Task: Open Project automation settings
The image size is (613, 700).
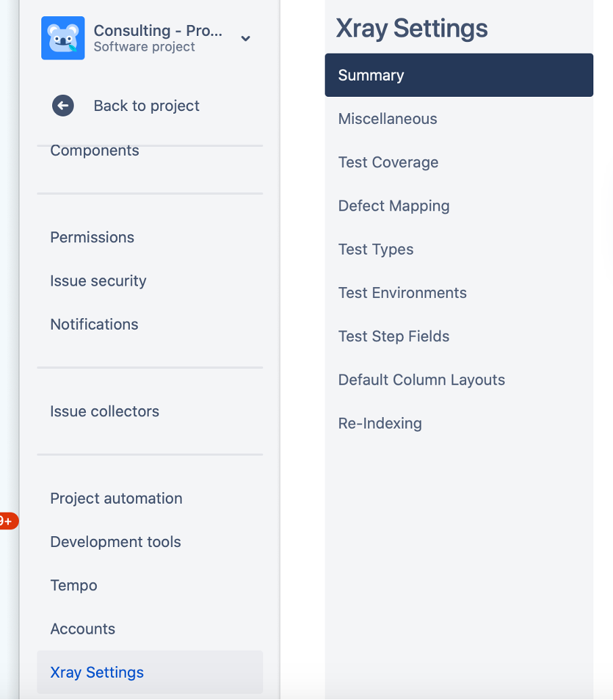Action: click(x=116, y=498)
